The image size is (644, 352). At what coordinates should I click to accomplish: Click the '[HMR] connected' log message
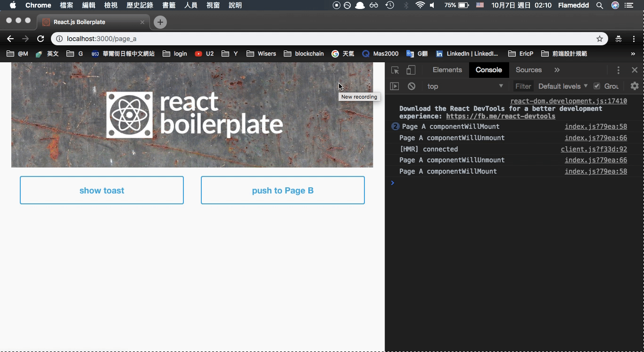coord(429,149)
